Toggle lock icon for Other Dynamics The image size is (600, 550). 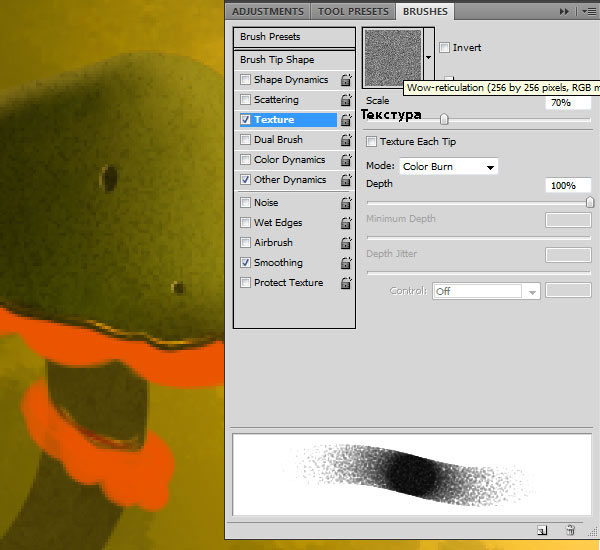(346, 180)
